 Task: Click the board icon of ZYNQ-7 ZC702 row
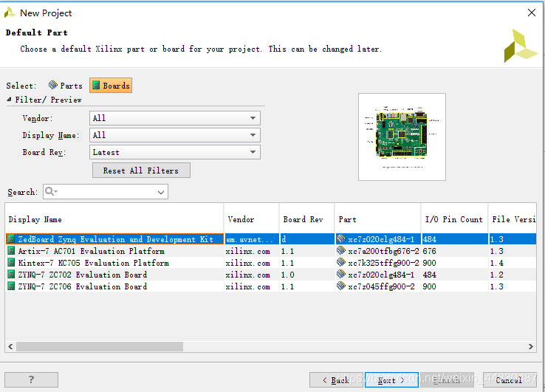click(11, 275)
